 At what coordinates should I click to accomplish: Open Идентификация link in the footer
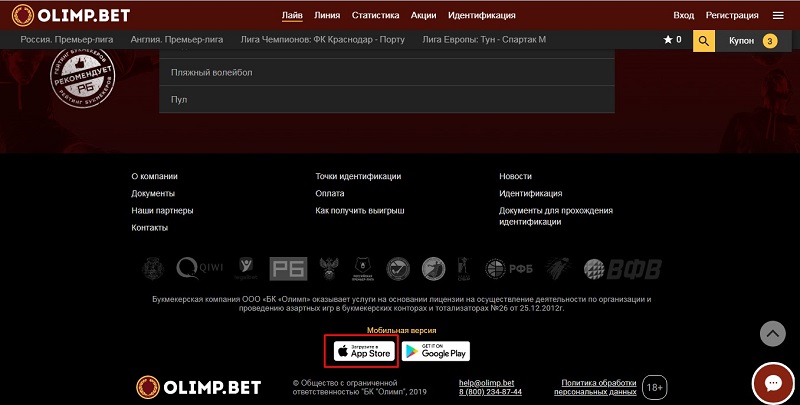(531, 193)
